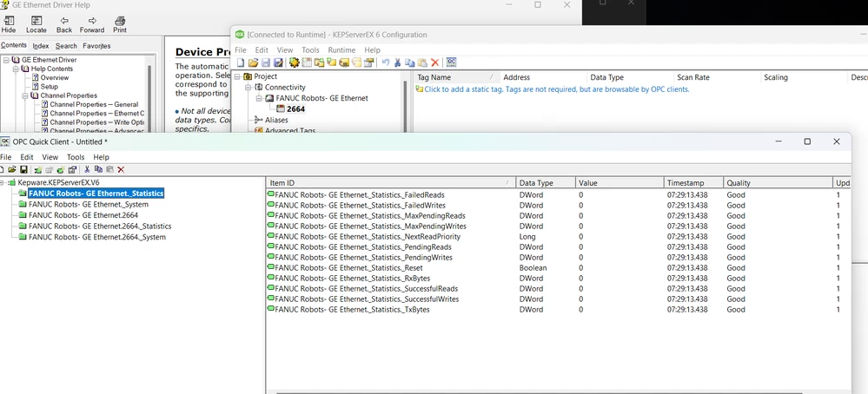Open Runtime menu in KEPServerEX
Image resolution: width=868 pixels, height=394 pixels.
[341, 49]
